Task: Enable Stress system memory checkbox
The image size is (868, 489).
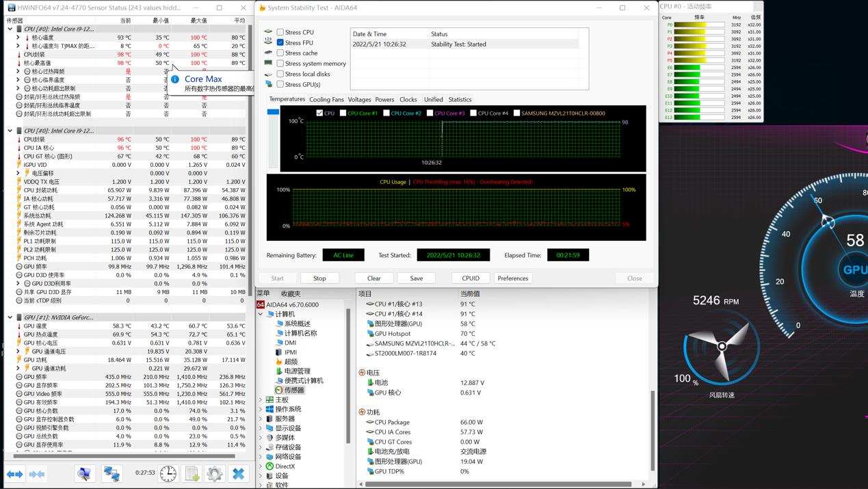Action: pyautogui.click(x=280, y=64)
